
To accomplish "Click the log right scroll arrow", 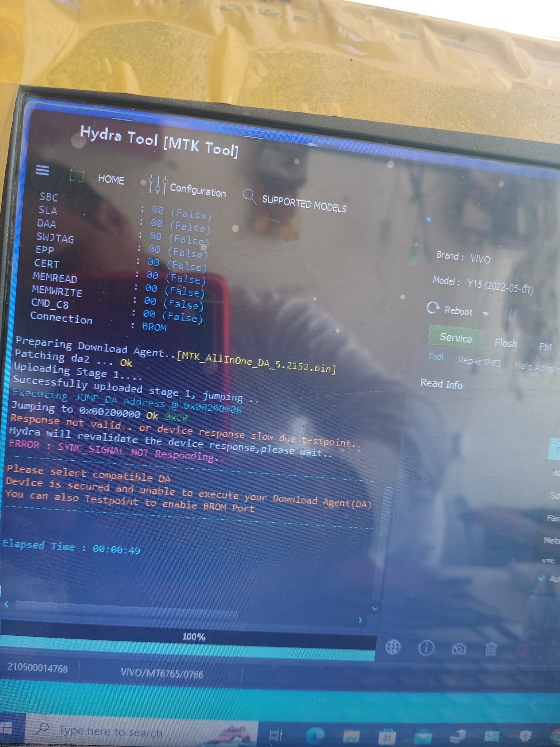I will click(x=361, y=620).
